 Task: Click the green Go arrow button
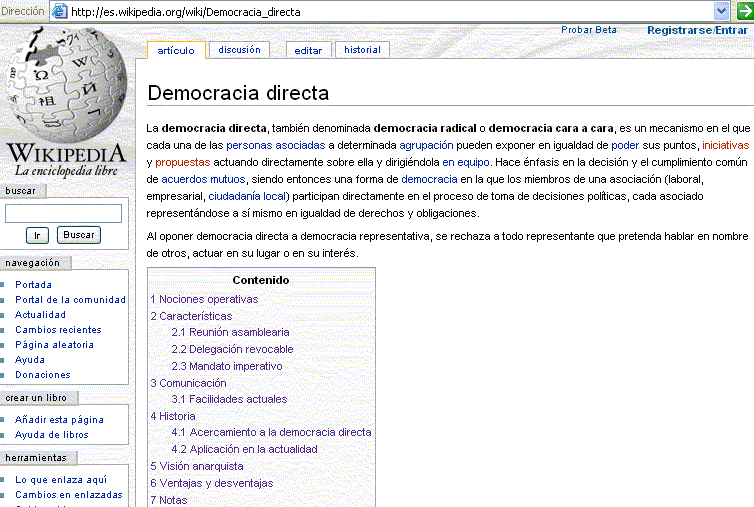(744, 11)
